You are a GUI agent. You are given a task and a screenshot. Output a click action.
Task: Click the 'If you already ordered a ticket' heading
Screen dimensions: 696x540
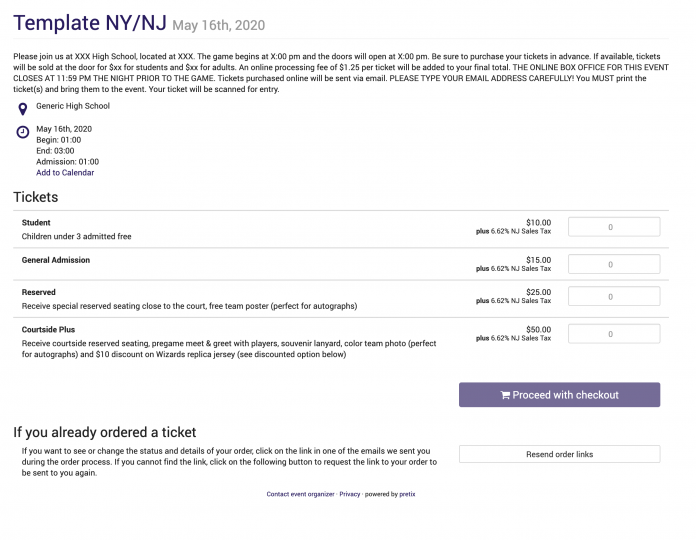(x=104, y=432)
